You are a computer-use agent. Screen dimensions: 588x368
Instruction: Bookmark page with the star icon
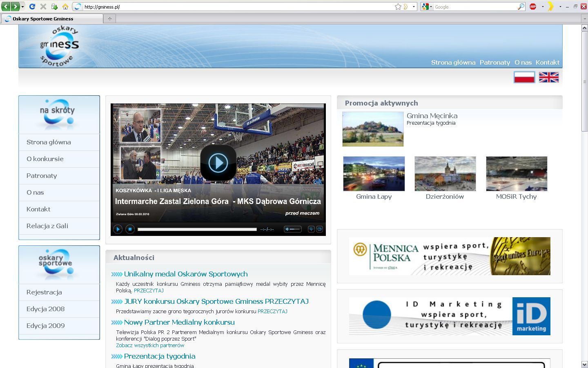(x=398, y=7)
